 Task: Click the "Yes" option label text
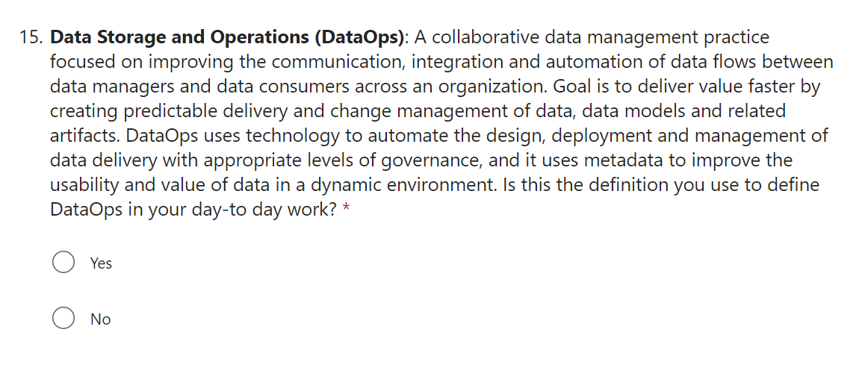click(x=101, y=263)
